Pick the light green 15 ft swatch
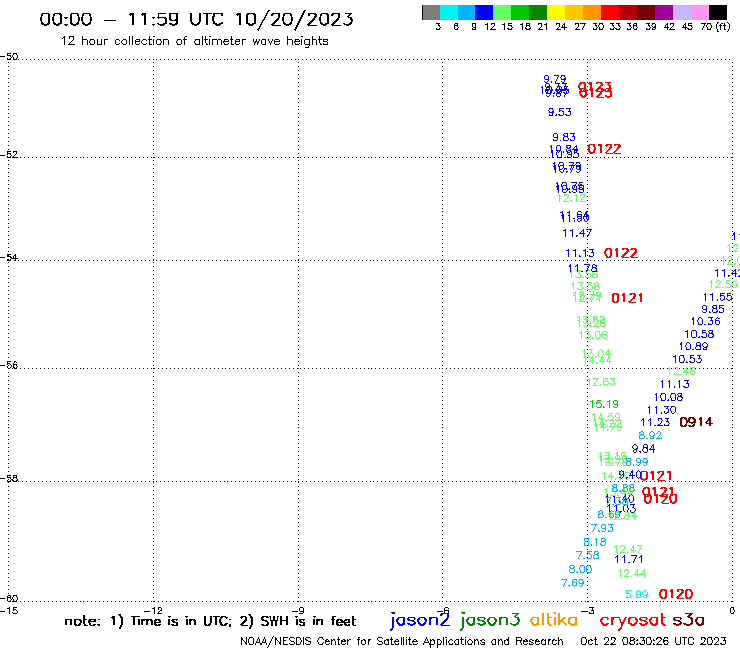 [x=502, y=12]
